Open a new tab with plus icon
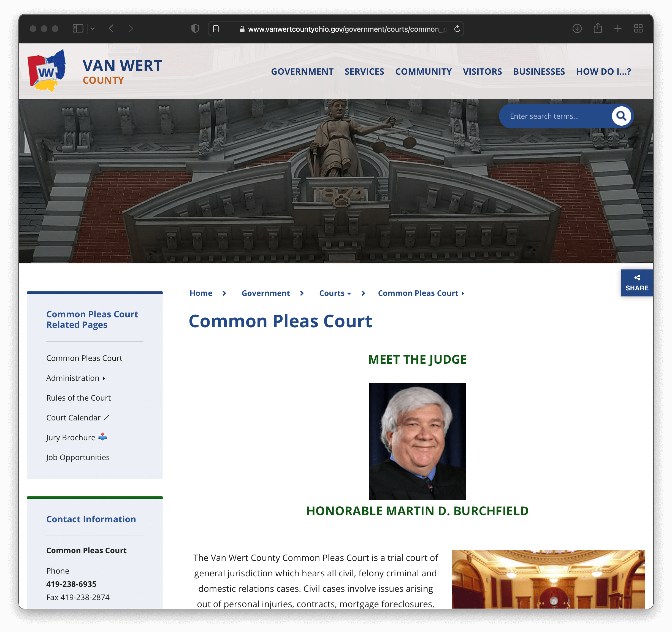The height and width of the screenshot is (632, 672). coord(617,28)
